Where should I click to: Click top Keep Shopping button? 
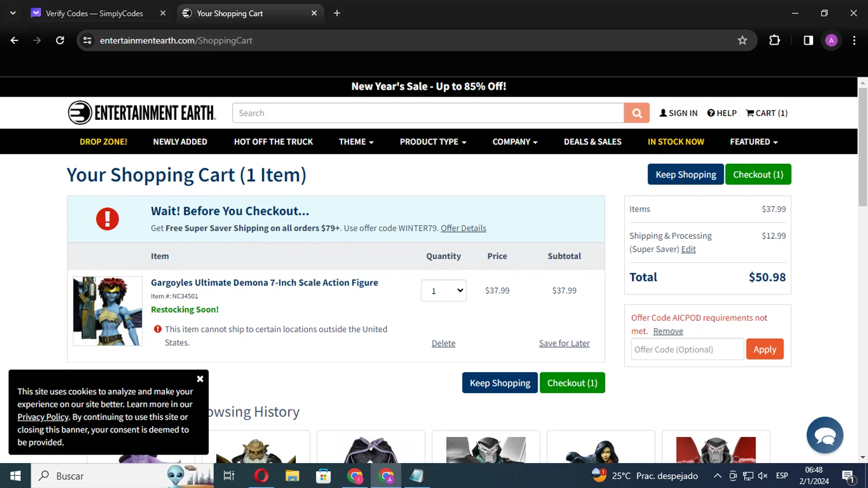[x=686, y=174]
